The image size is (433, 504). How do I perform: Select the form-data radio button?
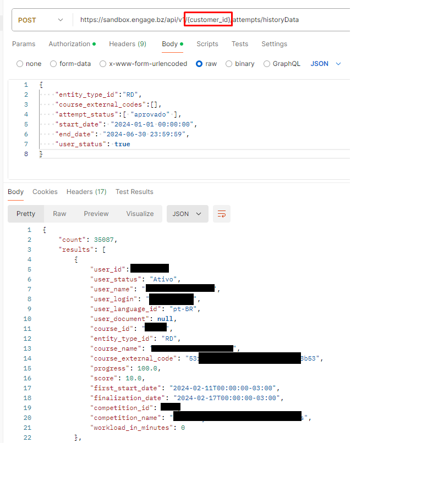tap(53, 64)
